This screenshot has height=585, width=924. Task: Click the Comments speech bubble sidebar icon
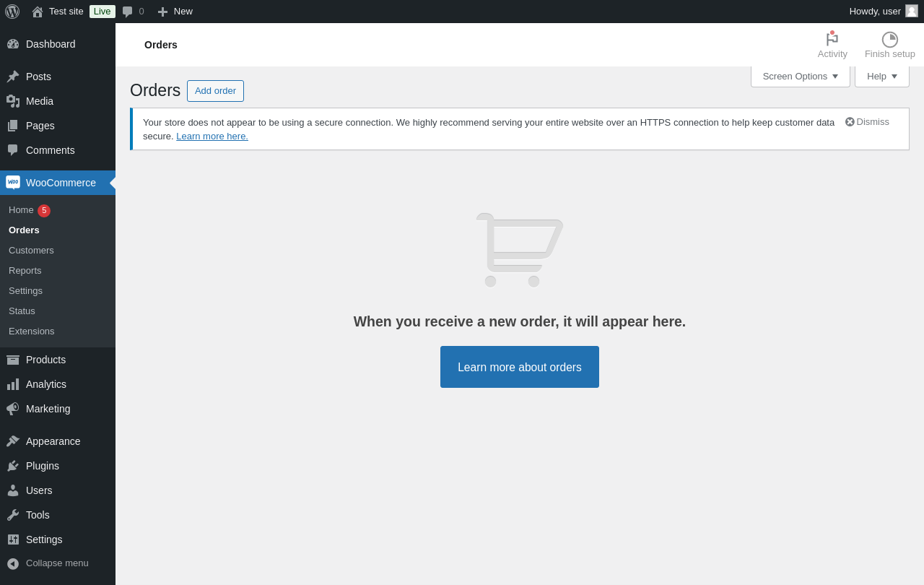coord(13,150)
